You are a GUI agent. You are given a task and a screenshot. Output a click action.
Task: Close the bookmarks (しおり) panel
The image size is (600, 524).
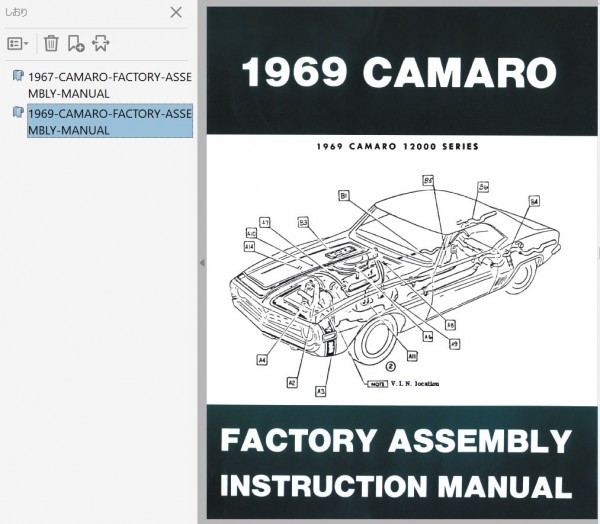pos(176,12)
